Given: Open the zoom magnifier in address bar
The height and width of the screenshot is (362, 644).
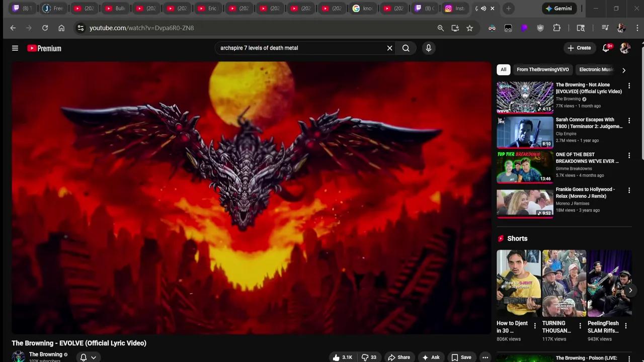Looking at the screenshot, I should point(441,28).
